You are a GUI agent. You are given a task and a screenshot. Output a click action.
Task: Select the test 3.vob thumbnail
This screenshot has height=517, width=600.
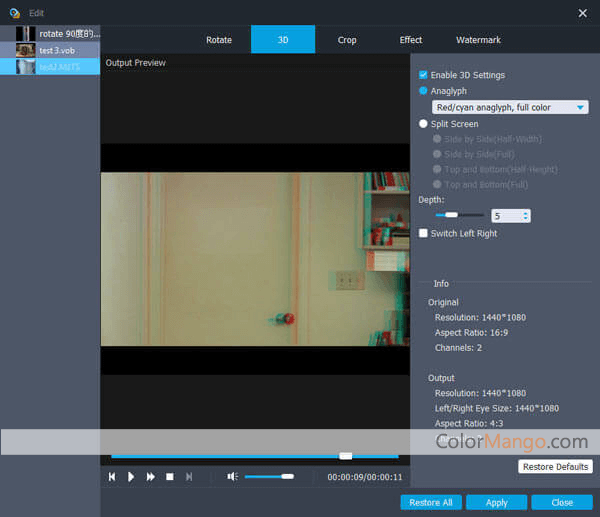pos(25,50)
